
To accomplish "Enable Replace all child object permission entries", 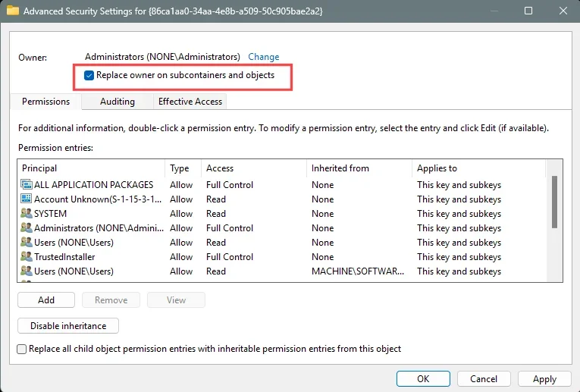I will tap(22, 349).
